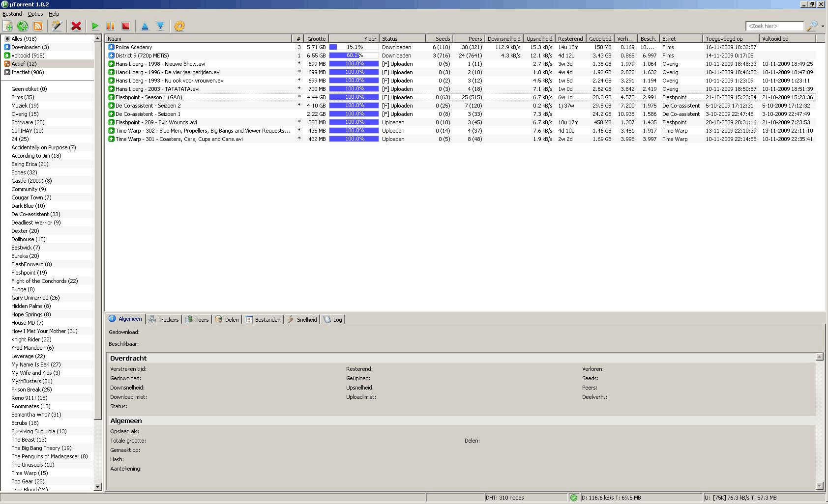Switch to the Trackers tab

coord(165,320)
